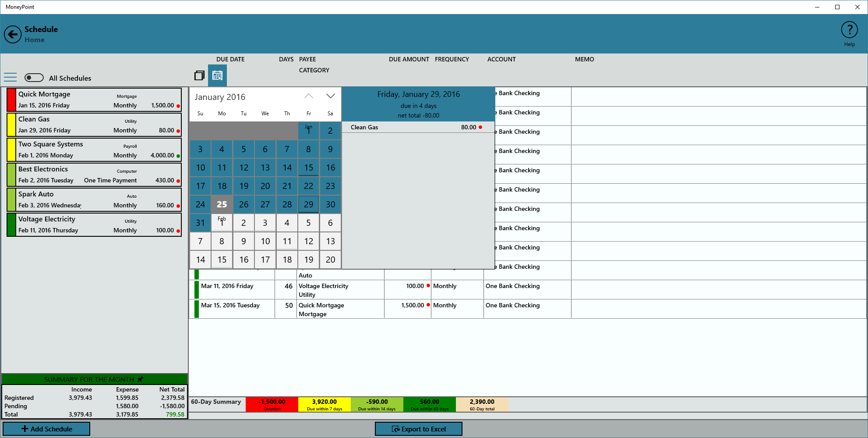Pin the Summary for the Month panel
This screenshot has width=868, height=438.
coord(141,379)
